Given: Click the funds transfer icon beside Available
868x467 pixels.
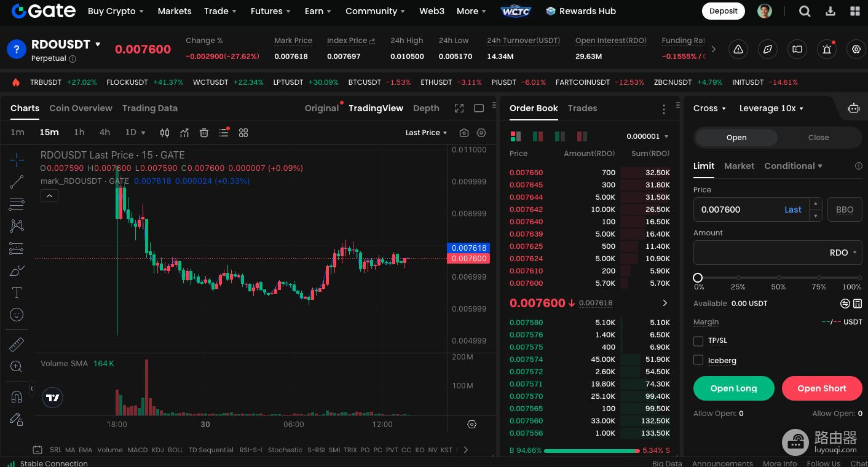Looking at the screenshot, I should pyautogui.click(x=845, y=304).
